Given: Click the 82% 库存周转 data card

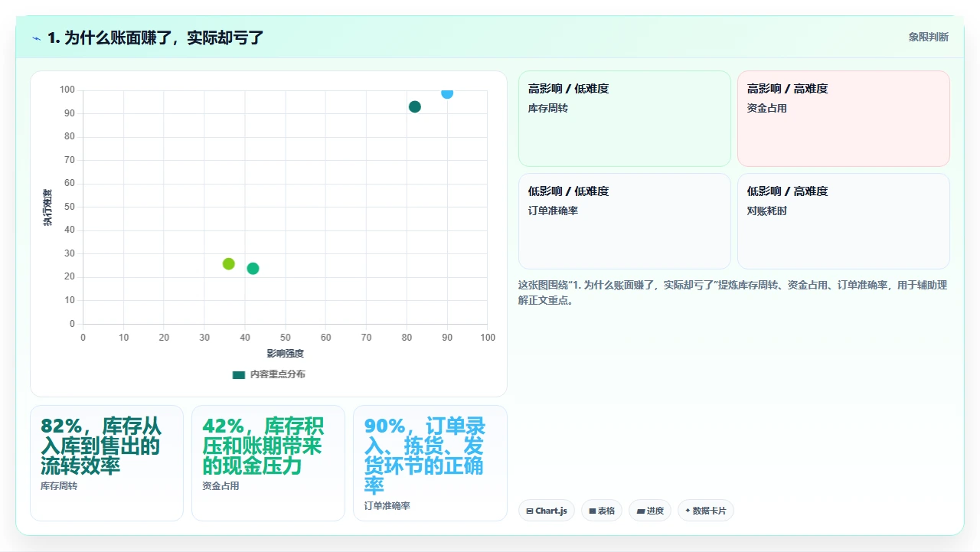Looking at the screenshot, I should coord(106,463).
